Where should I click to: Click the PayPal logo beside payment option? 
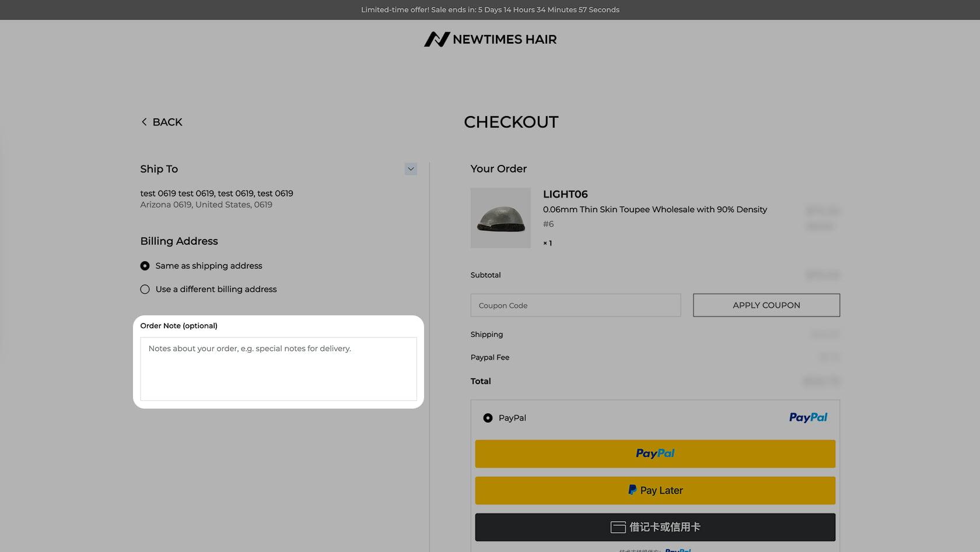click(x=808, y=417)
